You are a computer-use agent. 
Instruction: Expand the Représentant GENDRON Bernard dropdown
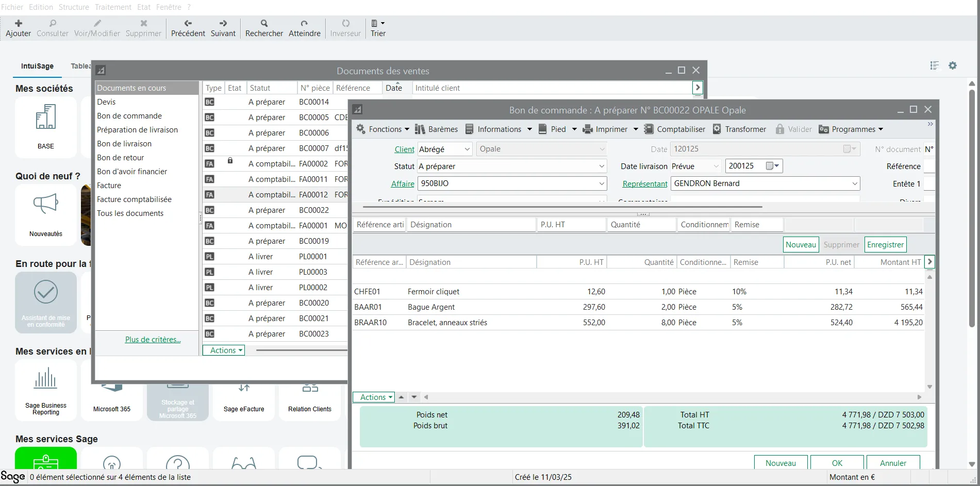tap(855, 183)
